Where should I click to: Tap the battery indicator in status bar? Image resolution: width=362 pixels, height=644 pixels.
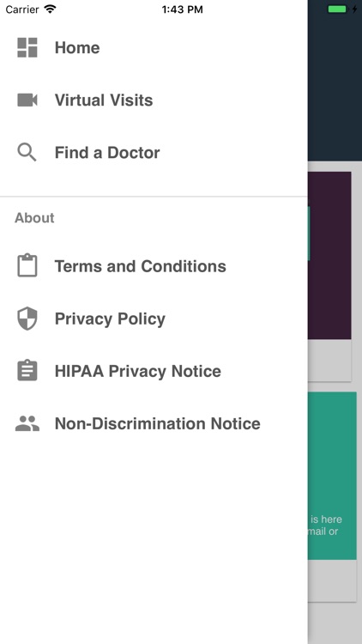click(x=337, y=9)
